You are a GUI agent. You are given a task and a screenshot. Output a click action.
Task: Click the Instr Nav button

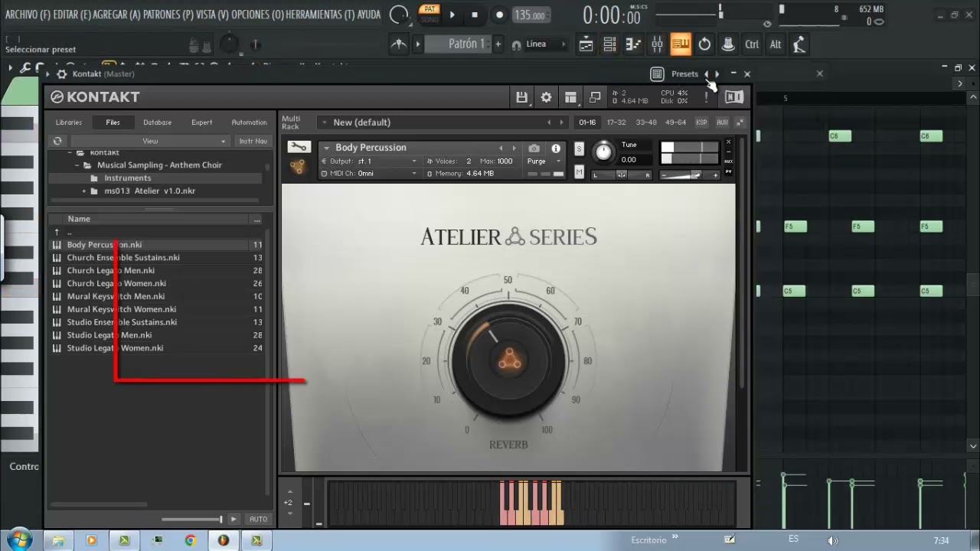[253, 141]
